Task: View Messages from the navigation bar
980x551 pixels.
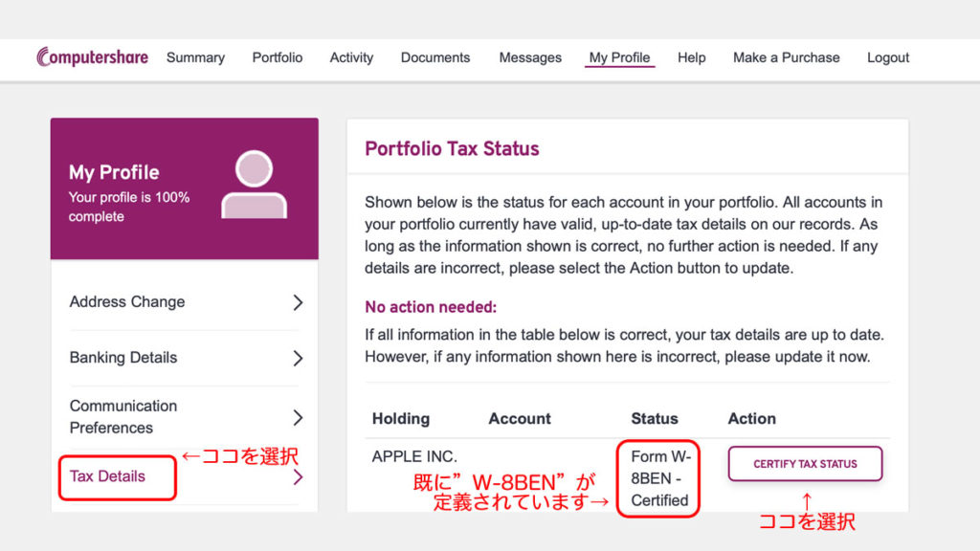Action: tap(530, 57)
